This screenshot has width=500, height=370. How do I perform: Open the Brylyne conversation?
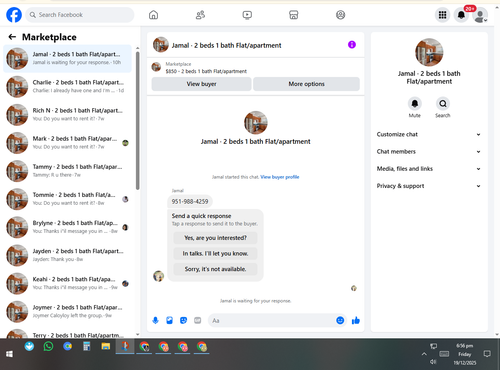click(x=67, y=227)
